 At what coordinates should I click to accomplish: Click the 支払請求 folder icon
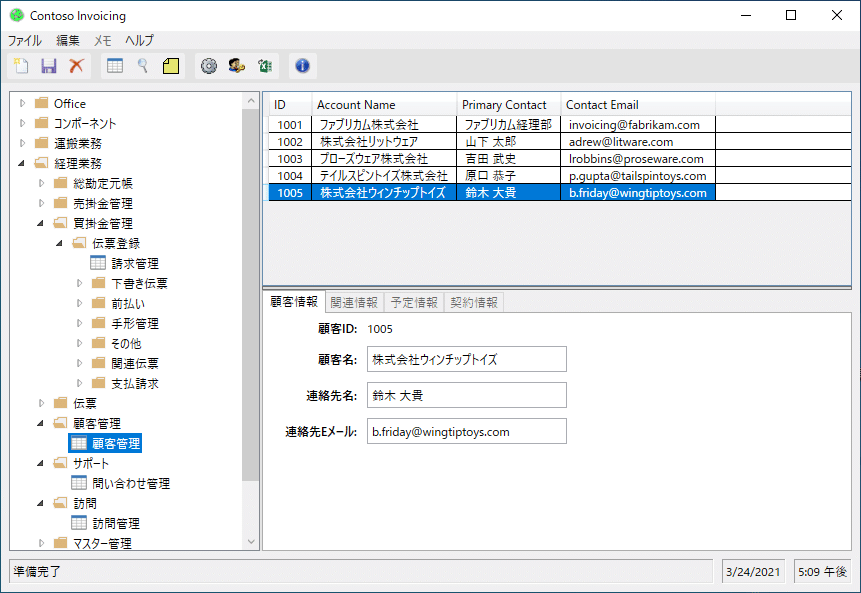pos(98,383)
